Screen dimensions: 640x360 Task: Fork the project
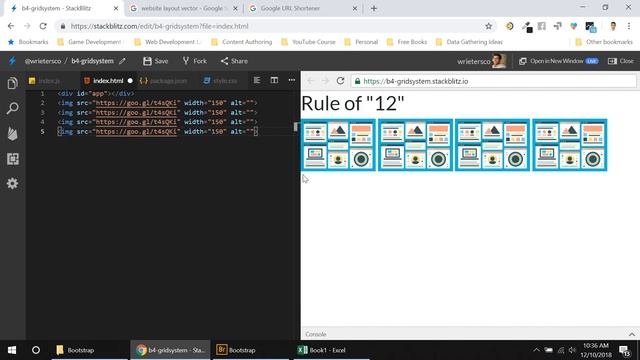(x=194, y=61)
